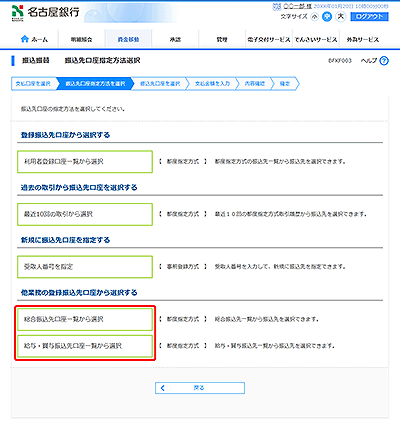Viewport: 400px width, 433px height.
Task: Open the 管理 menu tab
Action: coord(222,39)
